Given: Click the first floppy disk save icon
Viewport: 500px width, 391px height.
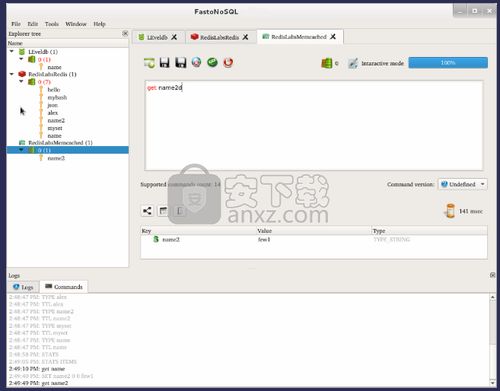Looking at the screenshot, I should 165,63.
